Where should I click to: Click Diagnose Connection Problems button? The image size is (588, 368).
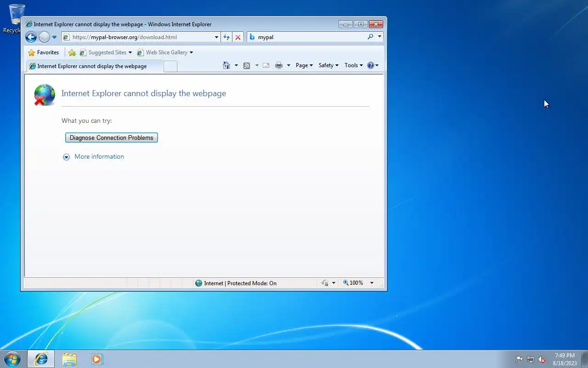coord(112,138)
